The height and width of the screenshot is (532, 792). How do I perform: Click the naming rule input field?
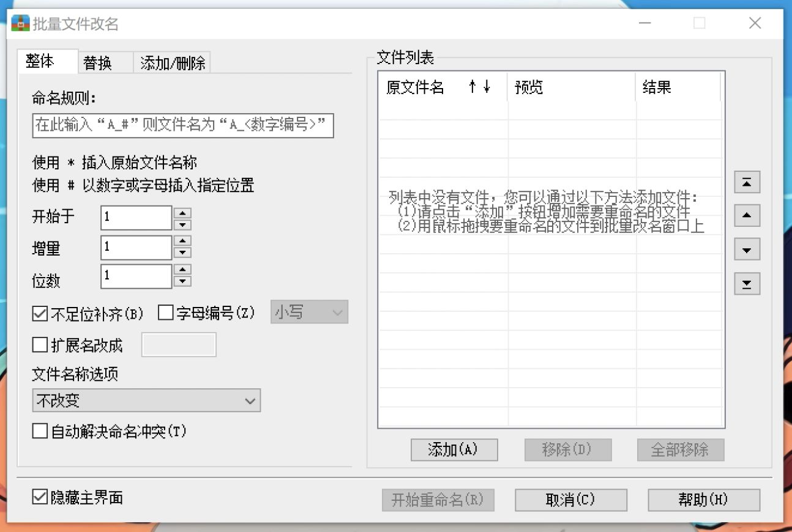point(182,127)
